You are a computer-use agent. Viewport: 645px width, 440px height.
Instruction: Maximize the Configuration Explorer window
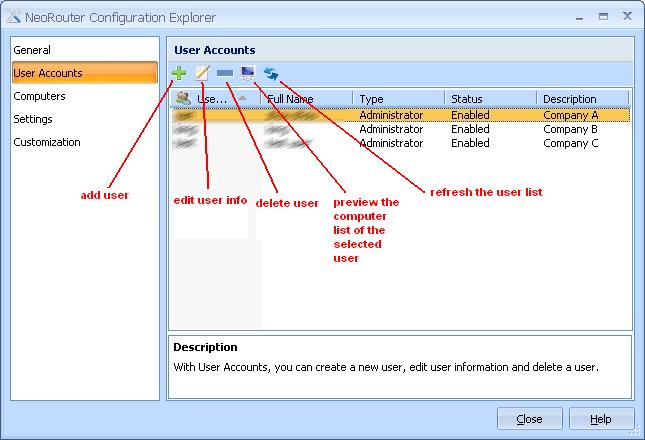603,17
